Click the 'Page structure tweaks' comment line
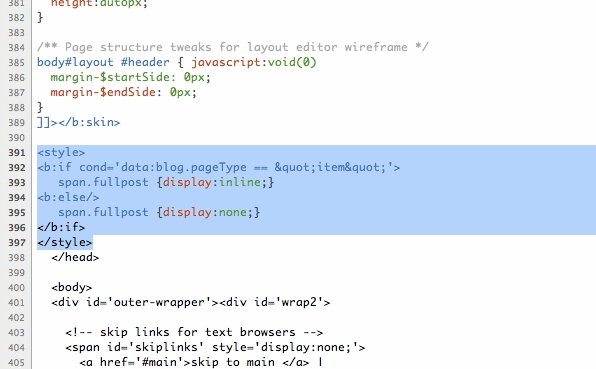 point(233,47)
